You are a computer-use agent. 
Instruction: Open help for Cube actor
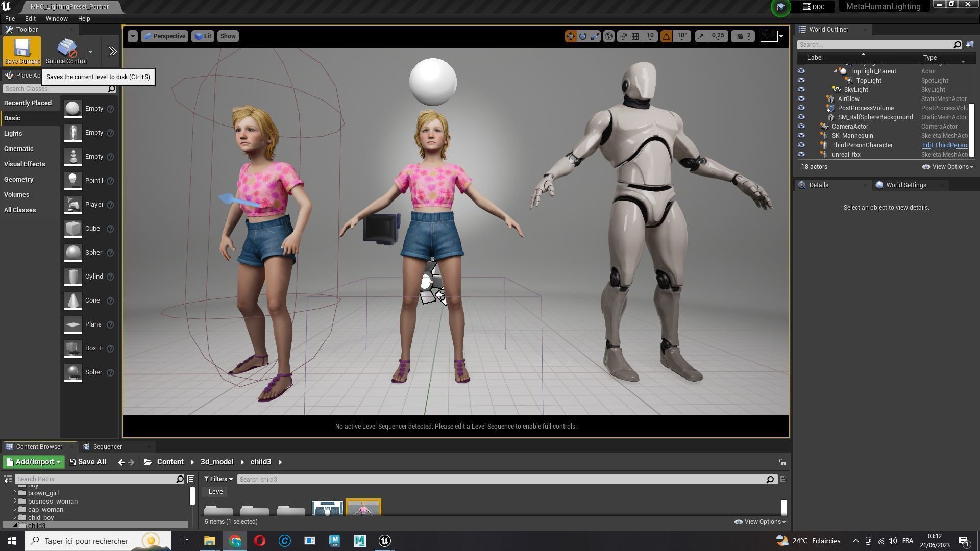pyautogui.click(x=110, y=229)
